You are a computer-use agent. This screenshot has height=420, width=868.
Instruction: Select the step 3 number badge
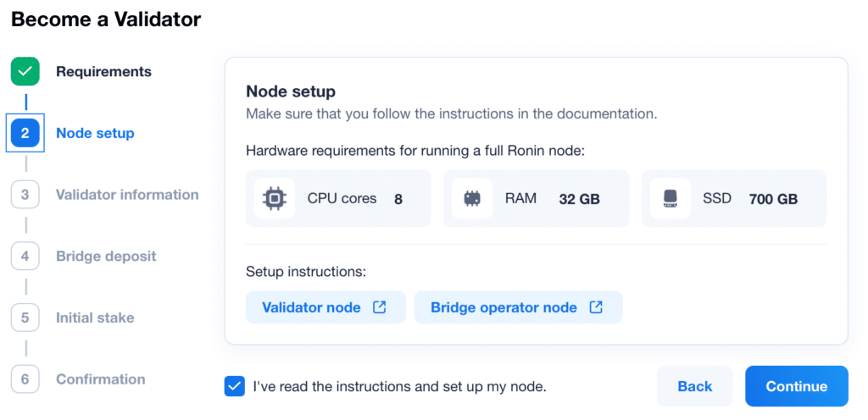coord(25,195)
